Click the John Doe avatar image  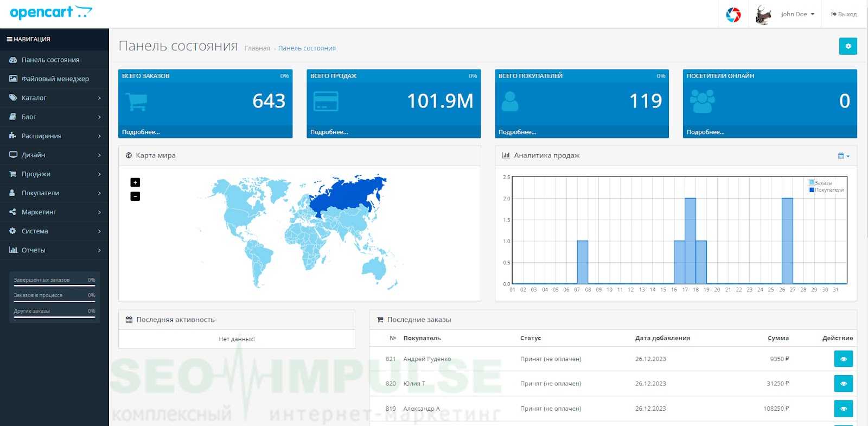pos(763,15)
